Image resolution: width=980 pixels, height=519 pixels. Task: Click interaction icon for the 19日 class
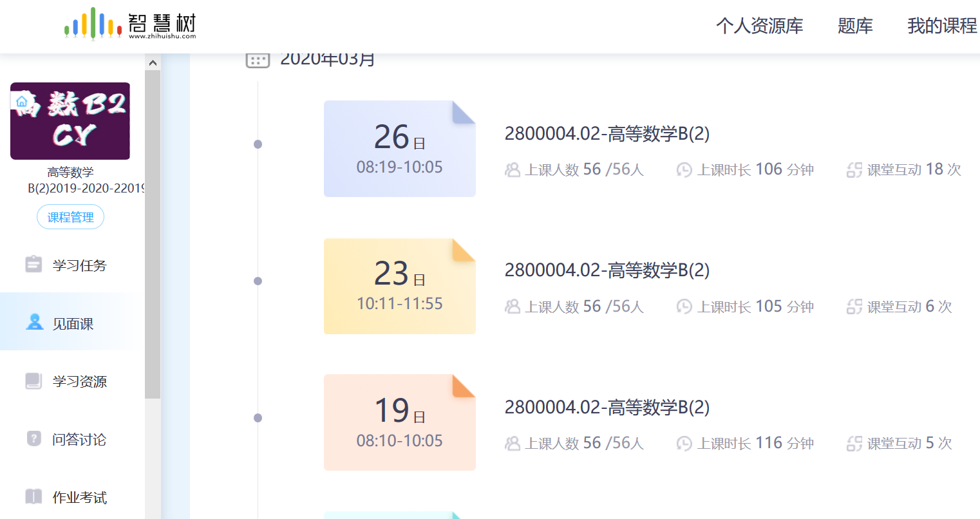(x=854, y=444)
